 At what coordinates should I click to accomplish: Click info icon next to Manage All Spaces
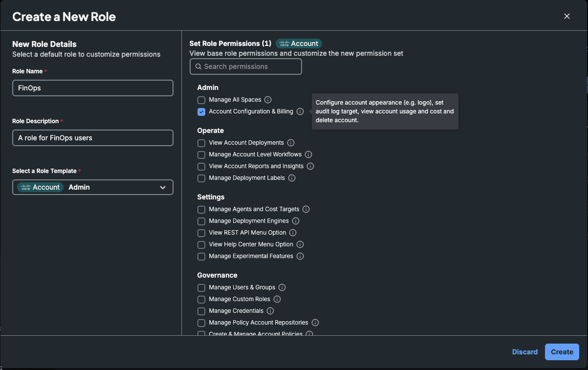click(x=268, y=100)
